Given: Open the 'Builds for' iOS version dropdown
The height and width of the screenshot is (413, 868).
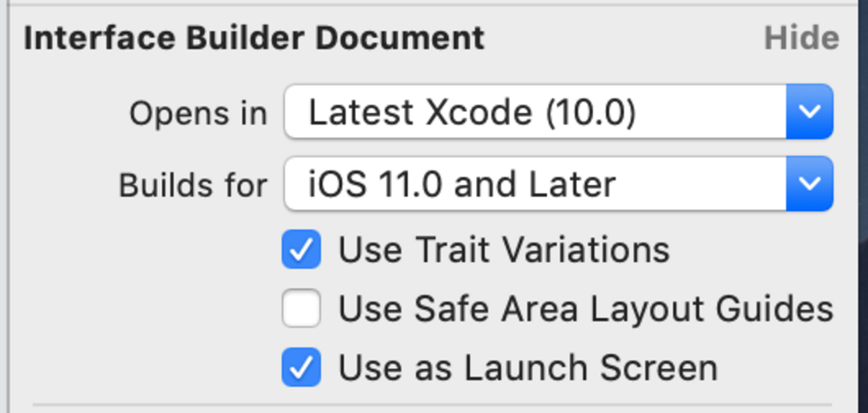Looking at the screenshot, I should coord(534,184).
